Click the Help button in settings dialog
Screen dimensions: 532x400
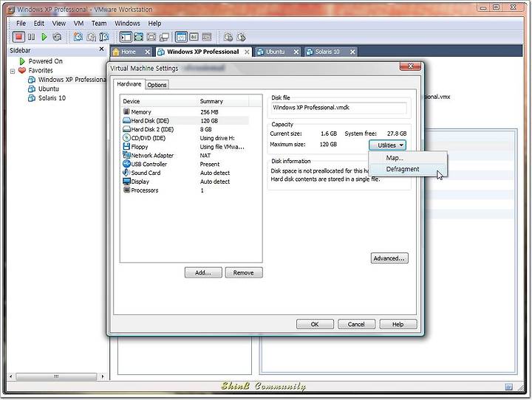(x=398, y=325)
